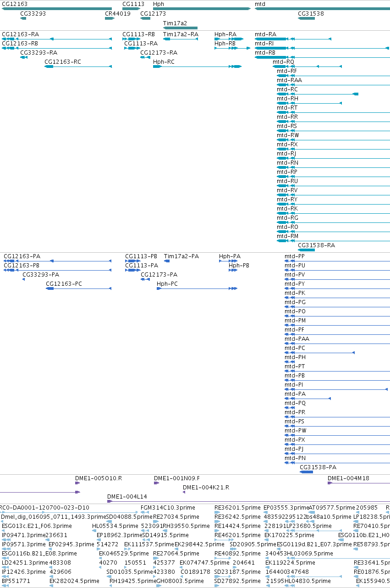
Task: Click the CO189178 EST label
Action: pyautogui.click(x=195, y=572)
